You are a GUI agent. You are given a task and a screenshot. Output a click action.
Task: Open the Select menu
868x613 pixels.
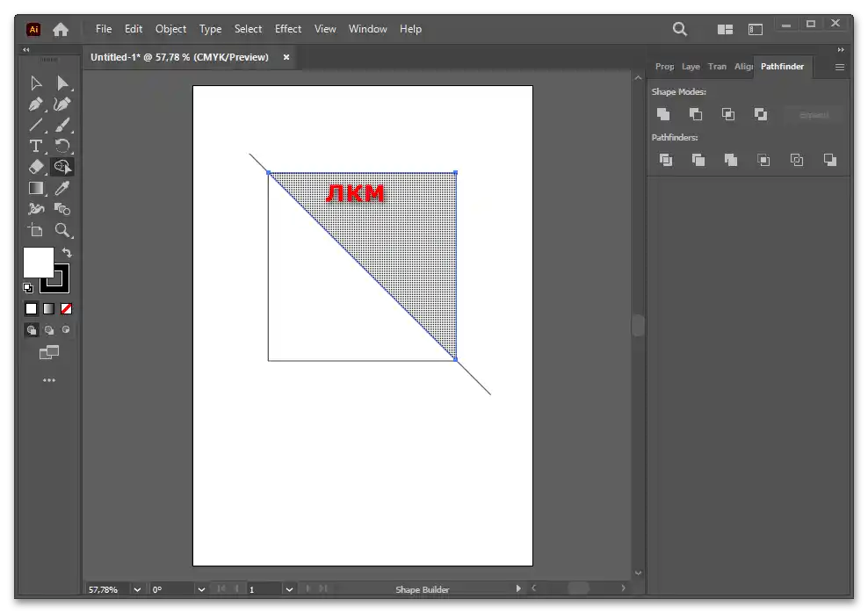[x=248, y=29]
